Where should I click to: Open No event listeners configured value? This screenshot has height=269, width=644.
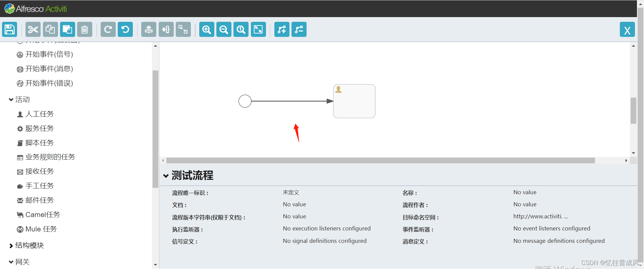[552, 228]
